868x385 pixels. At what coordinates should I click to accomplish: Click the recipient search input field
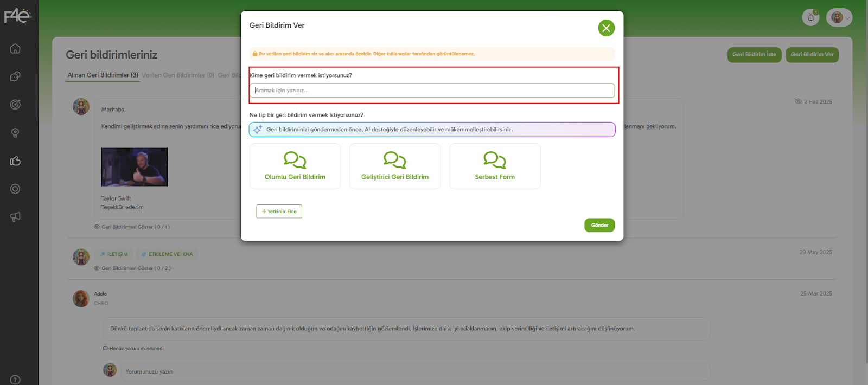[432, 91]
